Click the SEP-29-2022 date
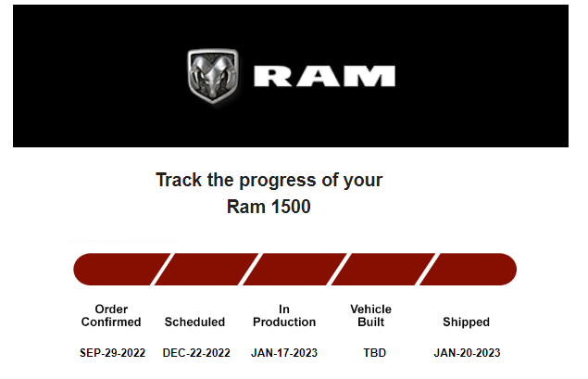 tap(112, 353)
